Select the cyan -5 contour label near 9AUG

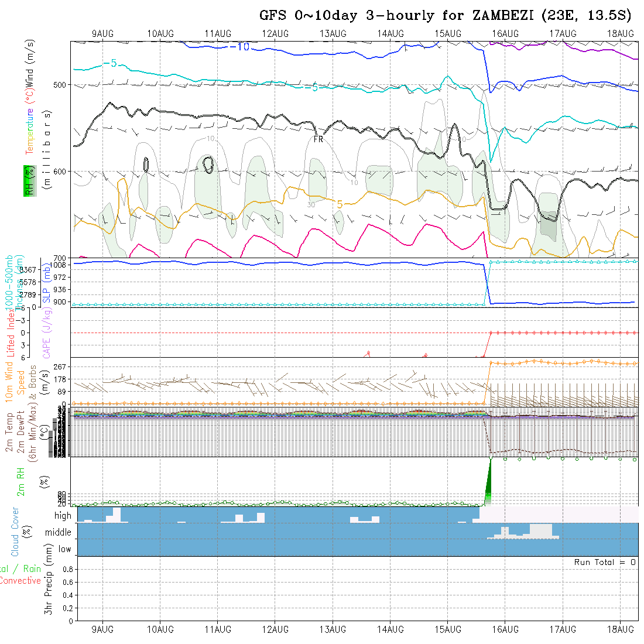tap(109, 63)
